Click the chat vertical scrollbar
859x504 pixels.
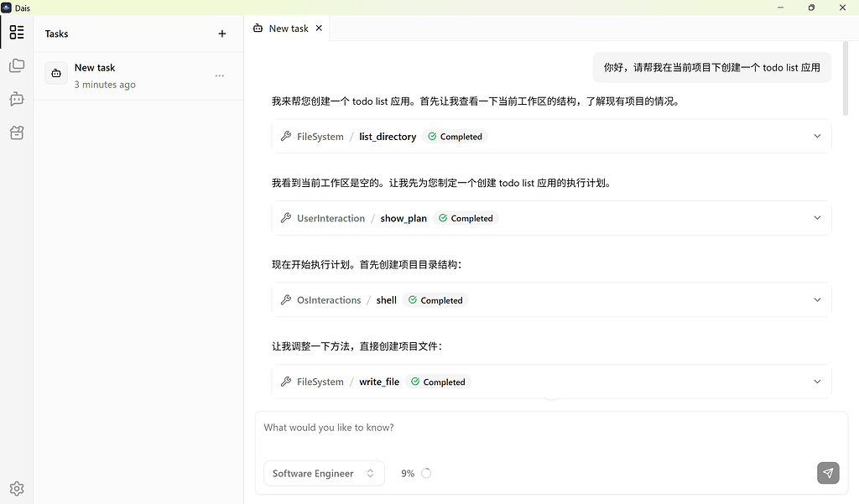tap(846, 78)
